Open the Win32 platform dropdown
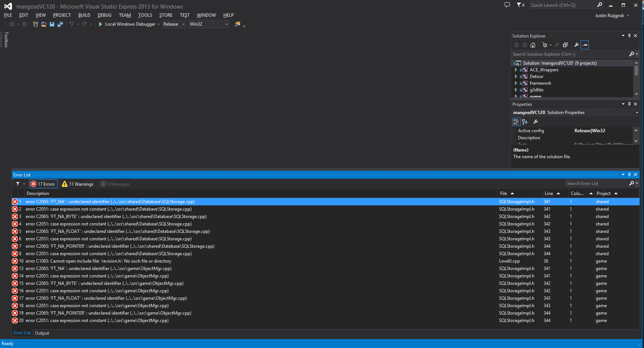Viewport: 644px width, 348px height. tap(208, 24)
